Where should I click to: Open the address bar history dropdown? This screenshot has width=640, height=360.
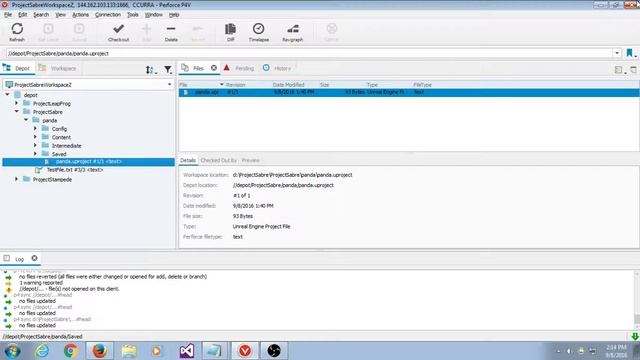[617, 53]
